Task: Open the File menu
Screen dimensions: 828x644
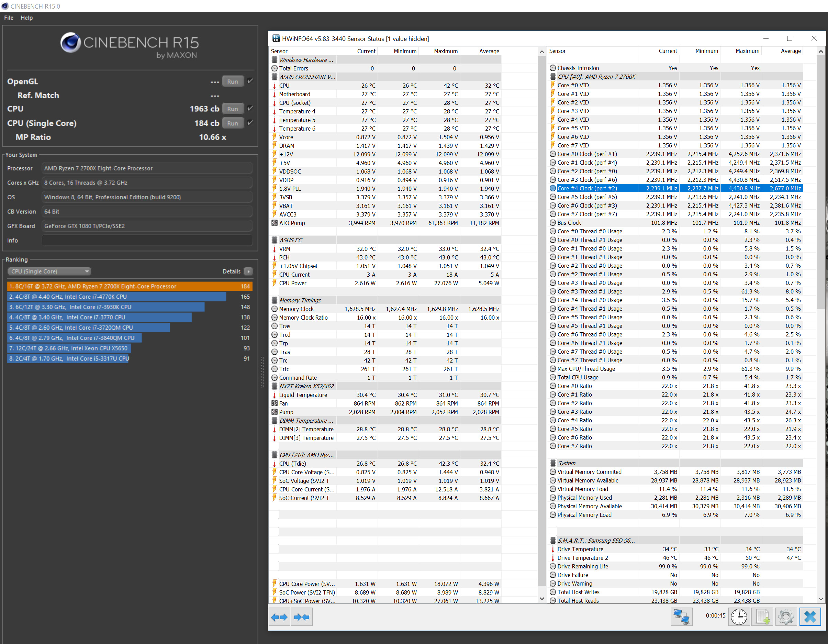Action: pos(9,18)
